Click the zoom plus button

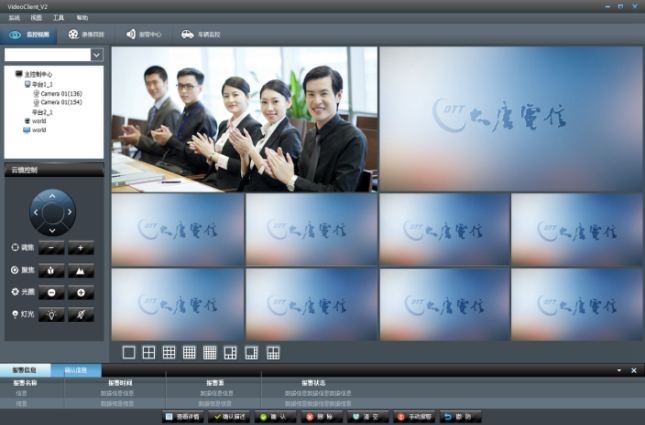pos(81,247)
